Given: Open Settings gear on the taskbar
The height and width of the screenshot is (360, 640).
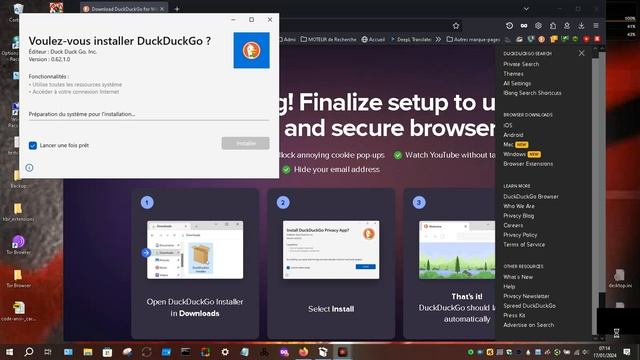Looking at the screenshot, I should (x=225, y=352).
